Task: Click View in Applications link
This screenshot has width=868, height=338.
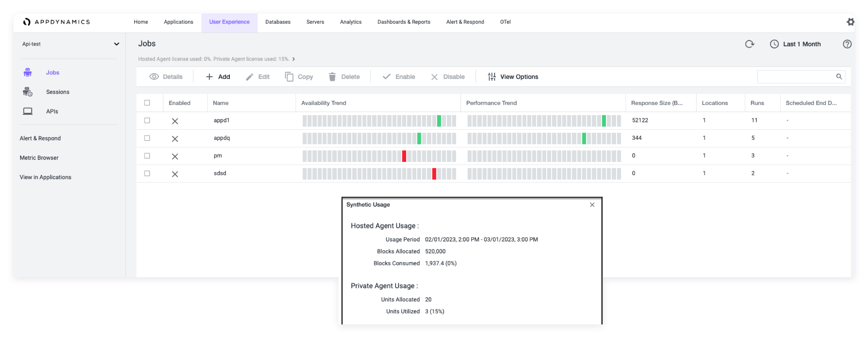Action: pyautogui.click(x=45, y=177)
